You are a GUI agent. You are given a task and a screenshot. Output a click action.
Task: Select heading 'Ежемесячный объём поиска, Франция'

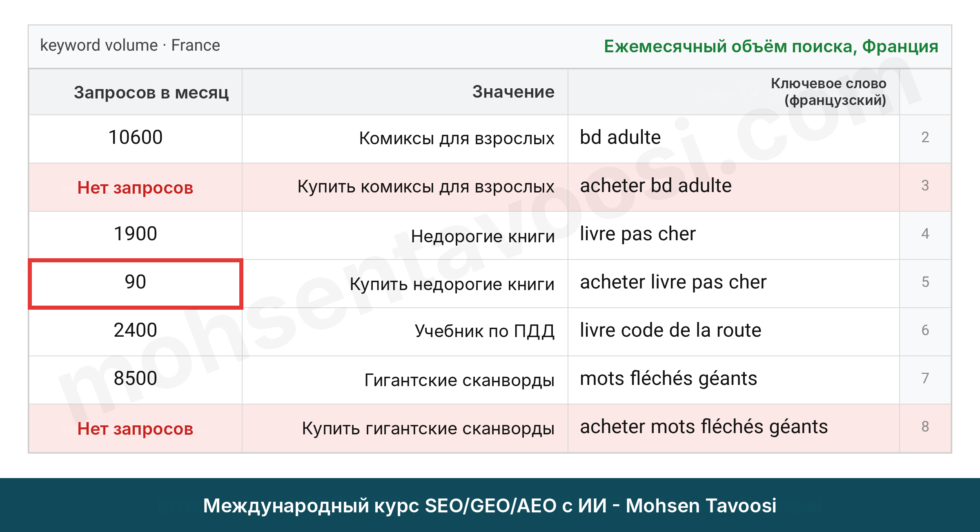pyautogui.click(x=771, y=47)
